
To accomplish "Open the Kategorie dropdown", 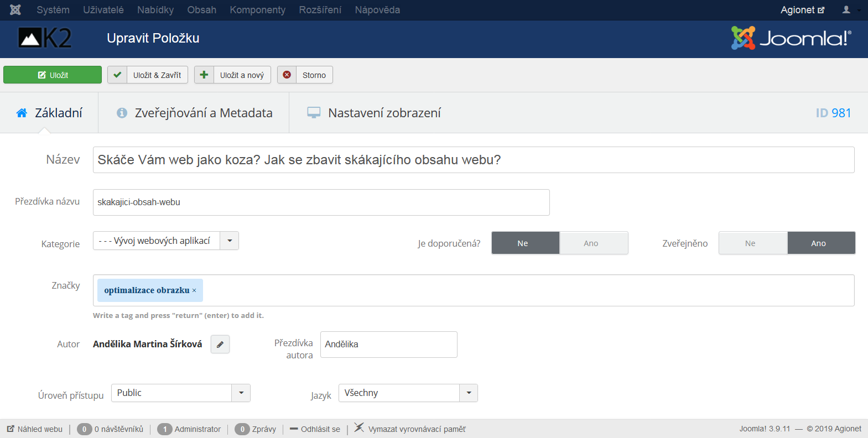I will 166,241.
